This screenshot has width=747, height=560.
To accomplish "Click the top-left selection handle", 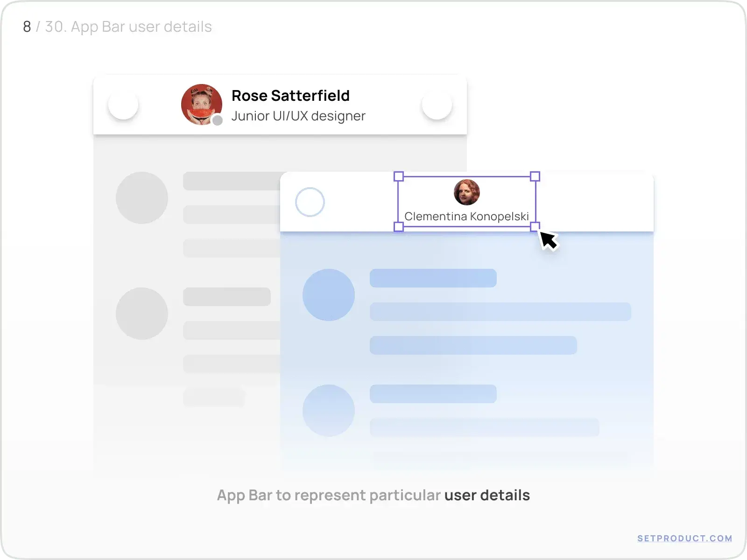I will 399,176.
